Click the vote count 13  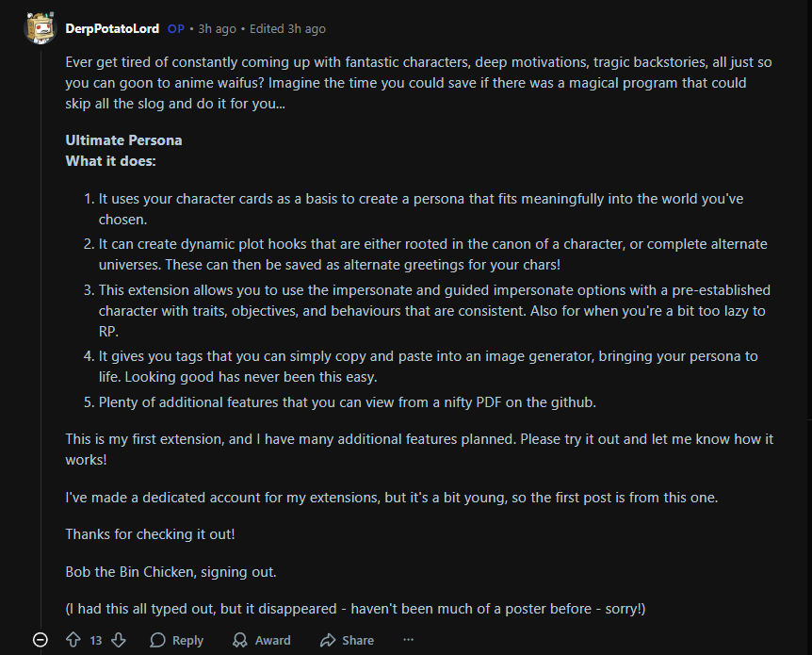coord(96,640)
